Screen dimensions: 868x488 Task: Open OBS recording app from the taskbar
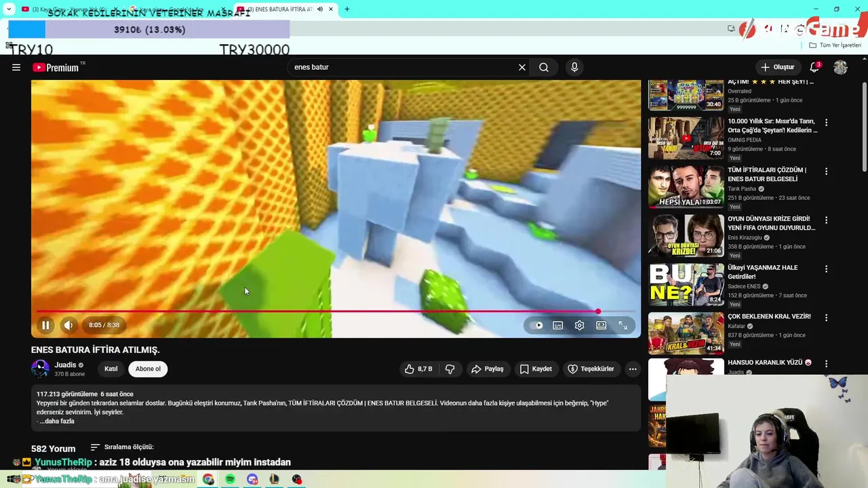click(296, 479)
